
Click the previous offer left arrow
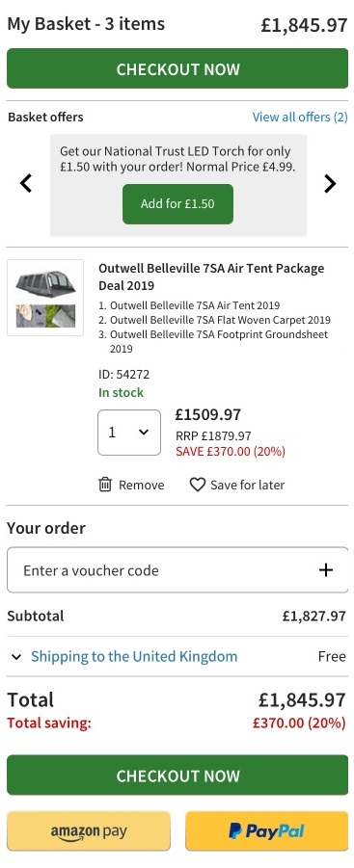click(x=26, y=183)
